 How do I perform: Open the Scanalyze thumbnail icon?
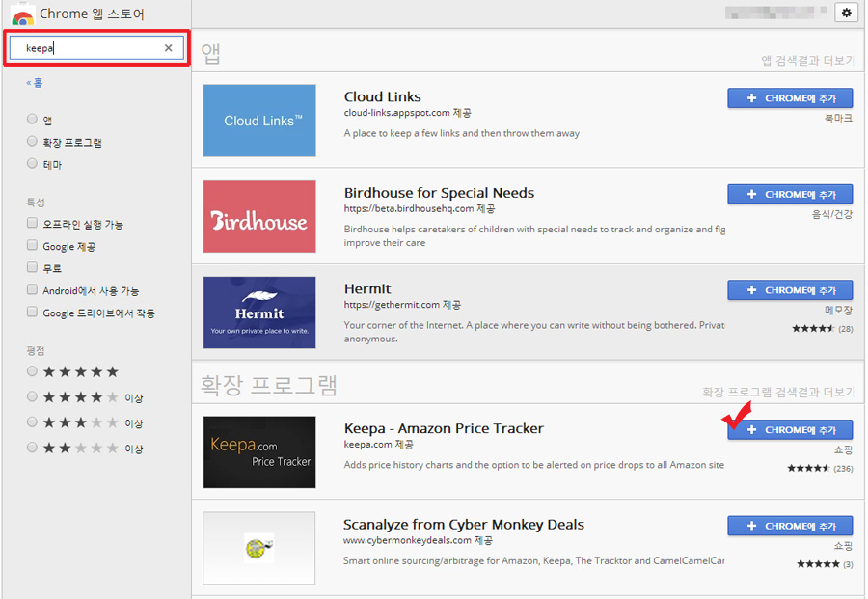click(x=259, y=548)
